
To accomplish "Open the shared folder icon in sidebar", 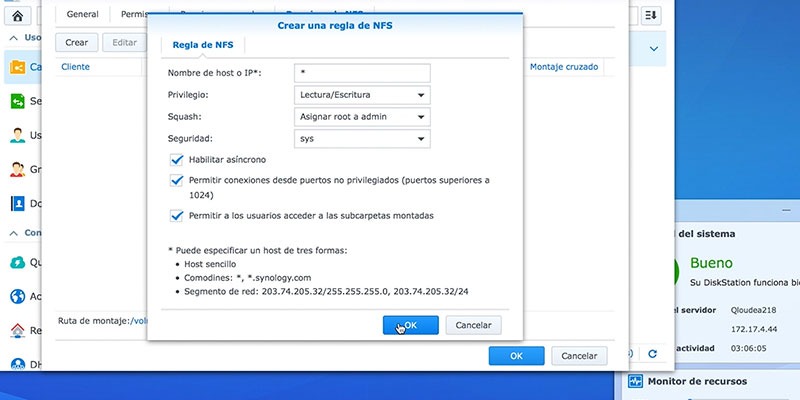I will coord(17,67).
